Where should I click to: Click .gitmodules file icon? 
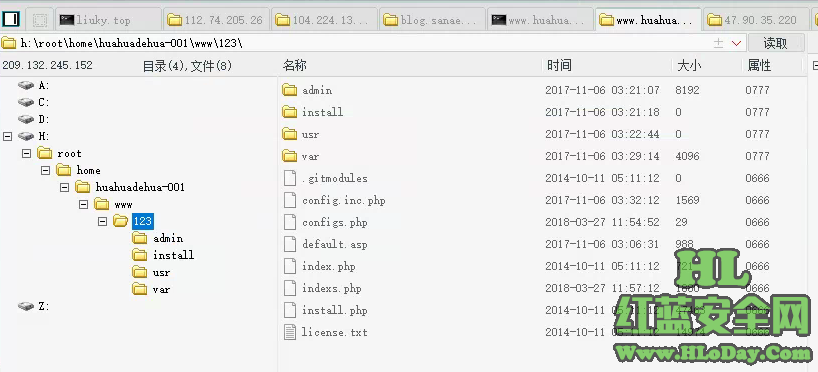pyautogui.click(x=290, y=178)
